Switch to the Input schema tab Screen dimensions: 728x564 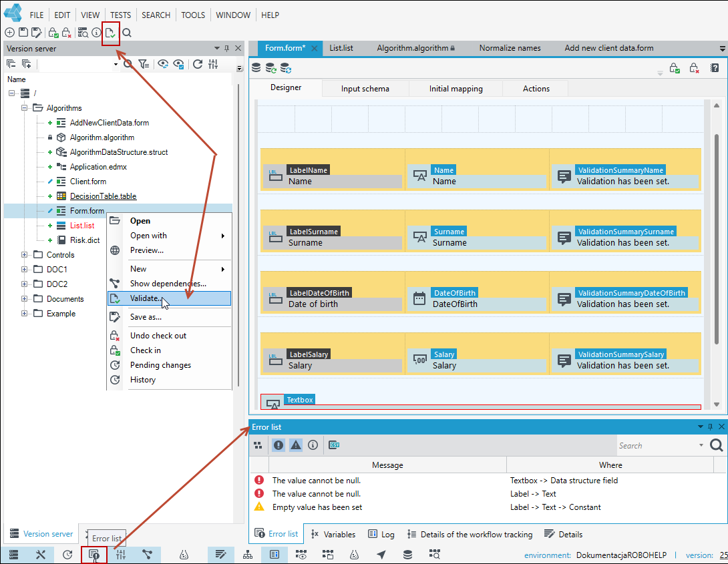(x=365, y=89)
